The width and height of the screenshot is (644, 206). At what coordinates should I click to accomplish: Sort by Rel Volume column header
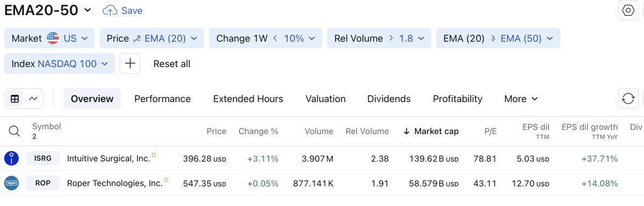click(367, 131)
